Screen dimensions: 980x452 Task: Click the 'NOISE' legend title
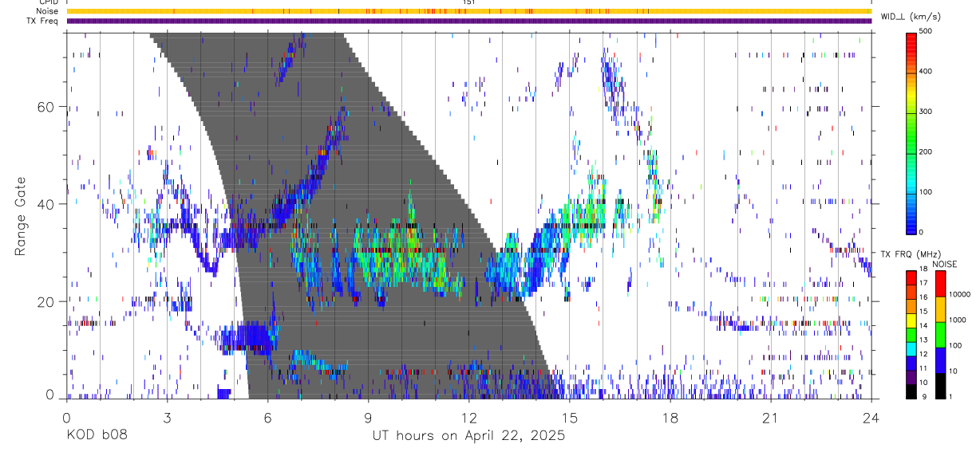(x=943, y=264)
